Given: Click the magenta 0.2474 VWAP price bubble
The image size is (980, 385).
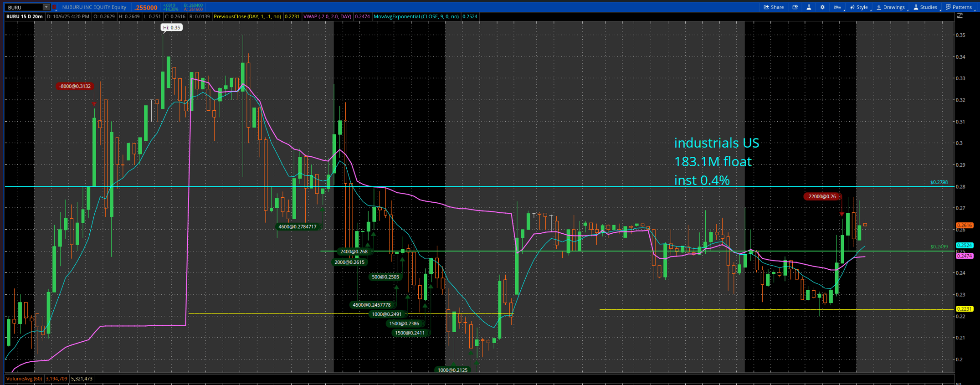Looking at the screenshot, I should tap(964, 256).
